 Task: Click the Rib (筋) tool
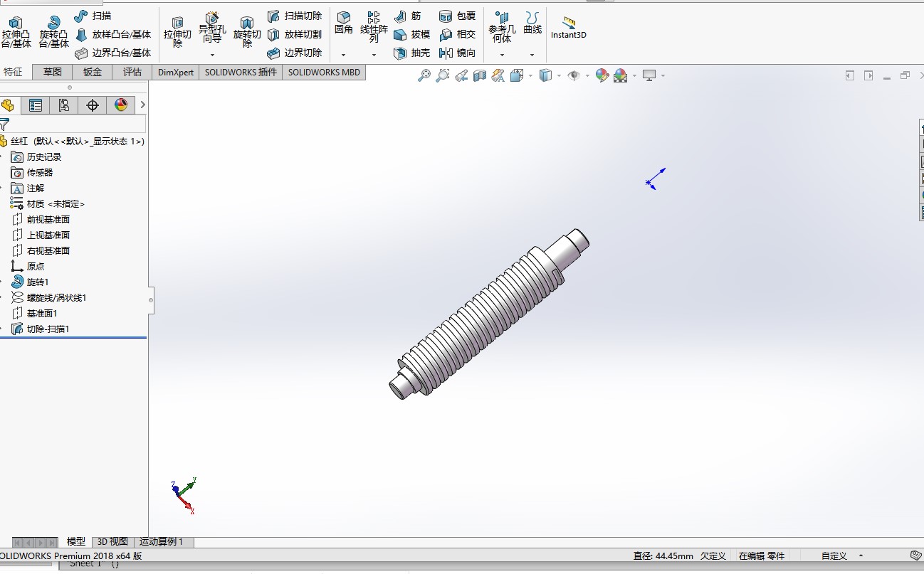(408, 16)
